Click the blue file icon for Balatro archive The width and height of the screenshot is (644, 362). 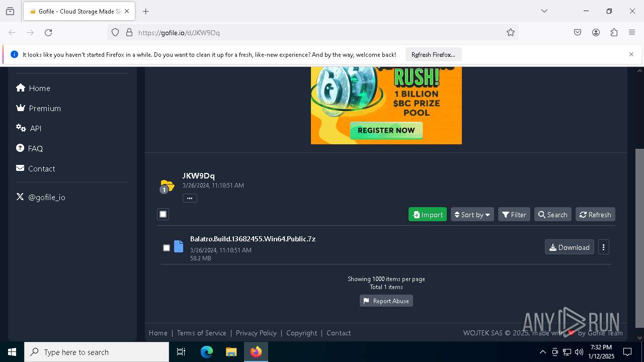click(x=179, y=246)
